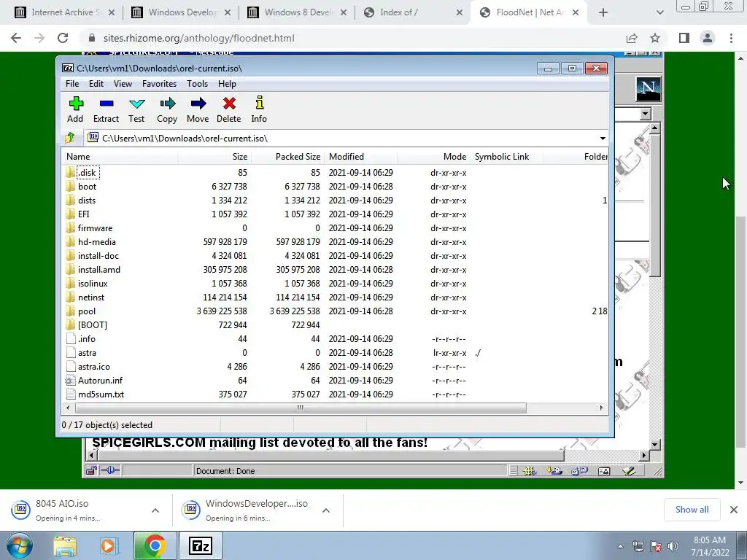Open the Help menu in 7-Zip
Screen dimensions: 747x560
[x=228, y=84]
